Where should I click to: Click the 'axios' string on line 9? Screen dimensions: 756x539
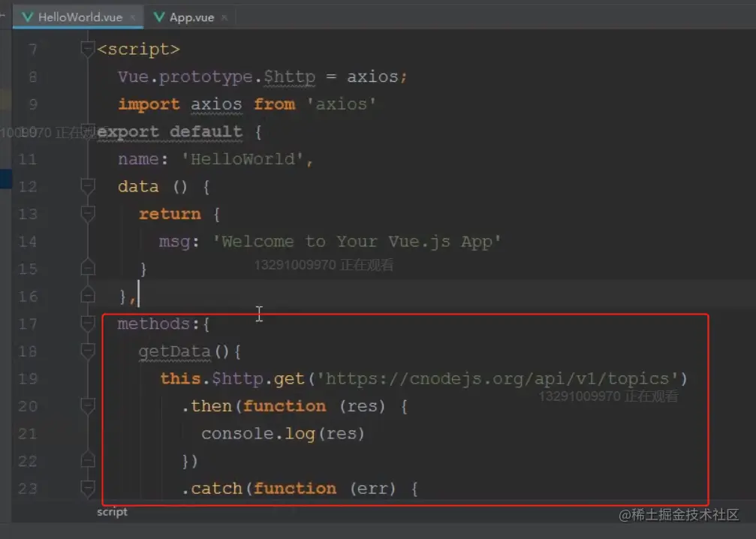click(x=342, y=104)
